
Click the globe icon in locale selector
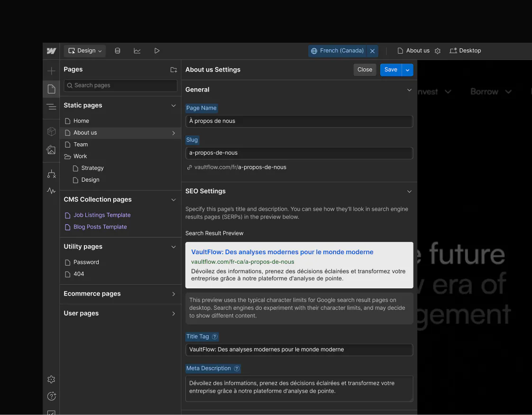tap(314, 51)
